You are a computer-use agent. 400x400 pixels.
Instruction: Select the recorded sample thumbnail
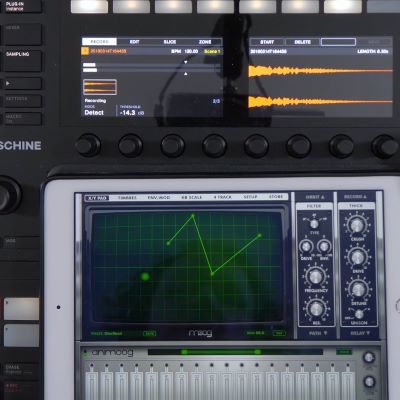[x=100, y=87]
